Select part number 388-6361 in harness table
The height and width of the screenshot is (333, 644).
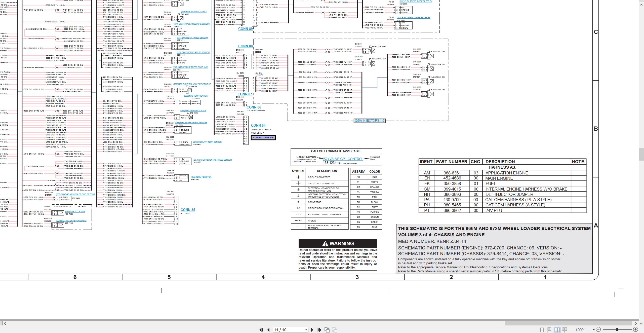click(x=452, y=173)
